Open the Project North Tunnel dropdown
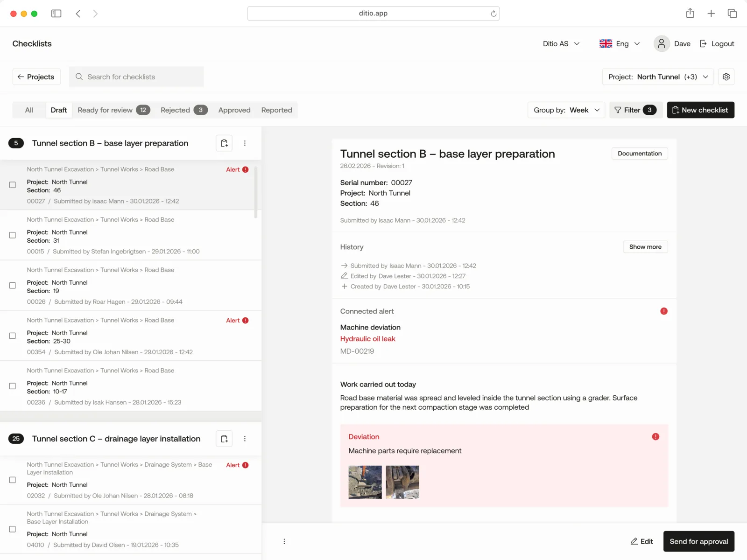Screen dimensions: 747x560 click(657, 77)
